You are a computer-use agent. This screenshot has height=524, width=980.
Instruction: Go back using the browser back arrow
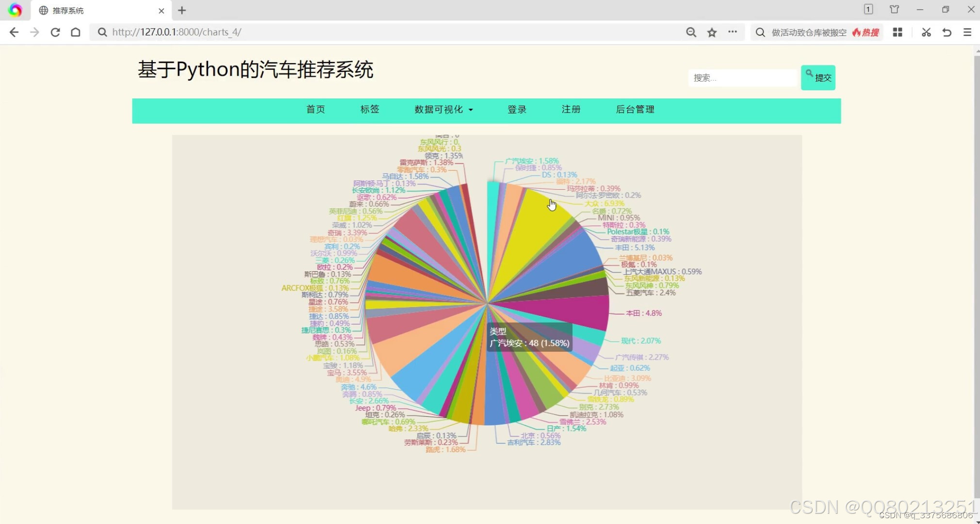(14, 32)
